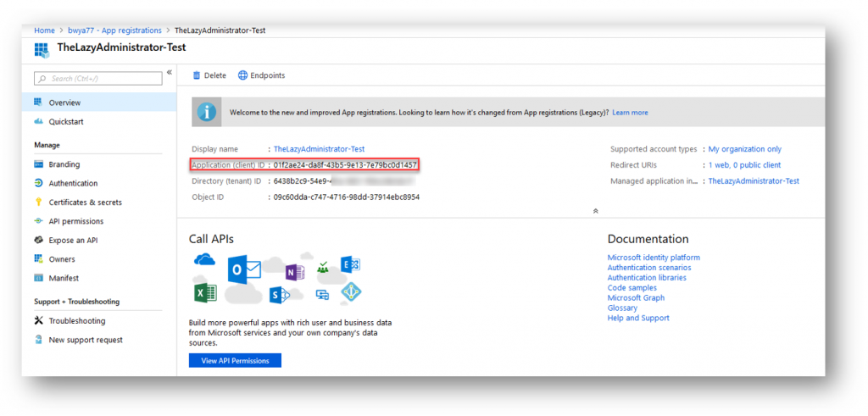Click the New support request icon
The image size is (868, 416).
tap(38, 340)
